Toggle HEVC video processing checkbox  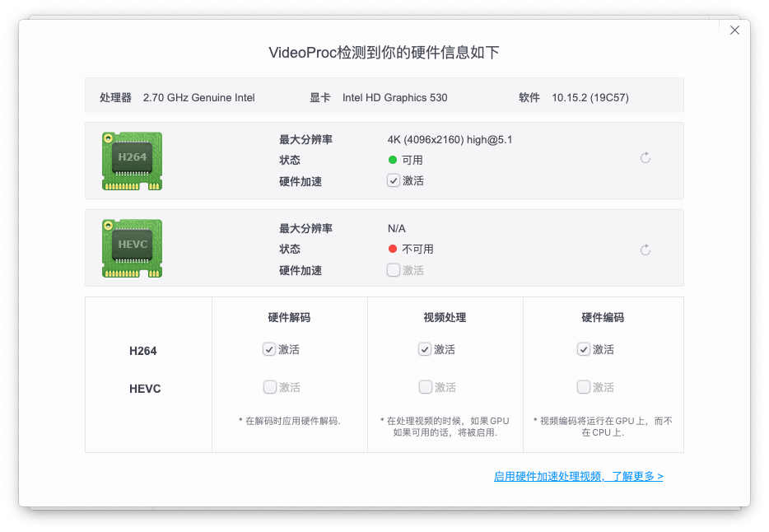425,387
